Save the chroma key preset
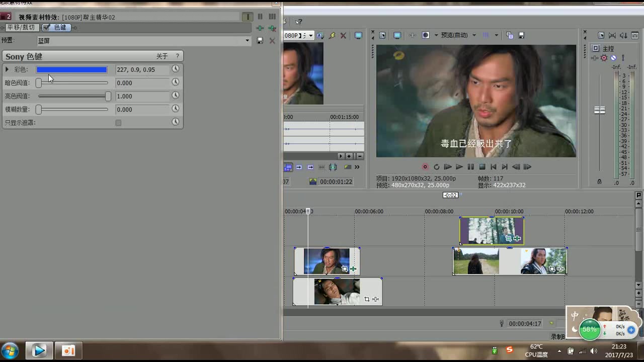The height and width of the screenshot is (362, 644). click(260, 41)
